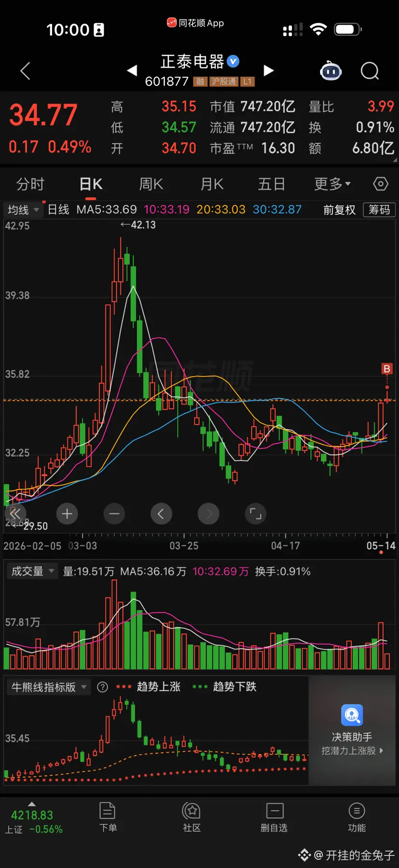
Task: Tap the red B buy marker on chart
Action: click(x=386, y=369)
